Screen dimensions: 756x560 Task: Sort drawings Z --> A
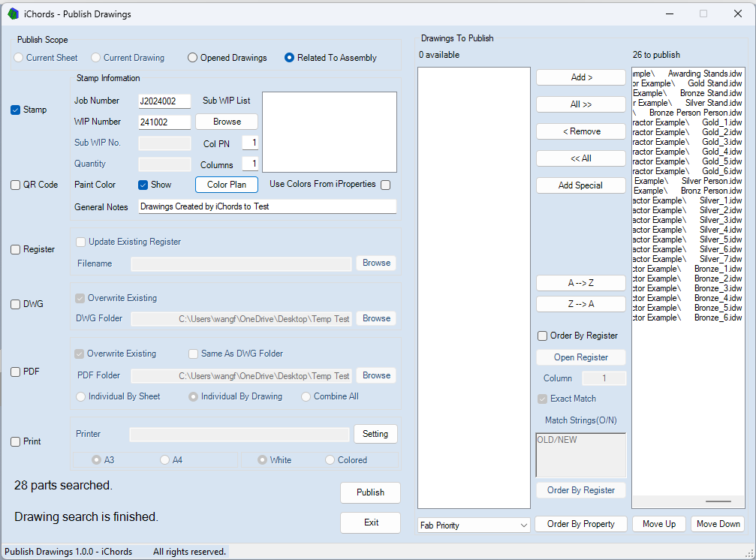tap(581, 304)
